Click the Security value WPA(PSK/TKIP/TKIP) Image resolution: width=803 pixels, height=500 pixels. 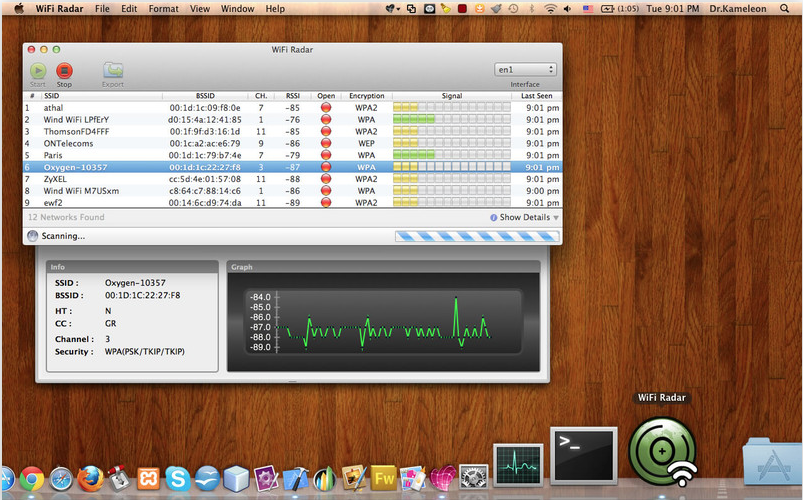coord(144,351)
